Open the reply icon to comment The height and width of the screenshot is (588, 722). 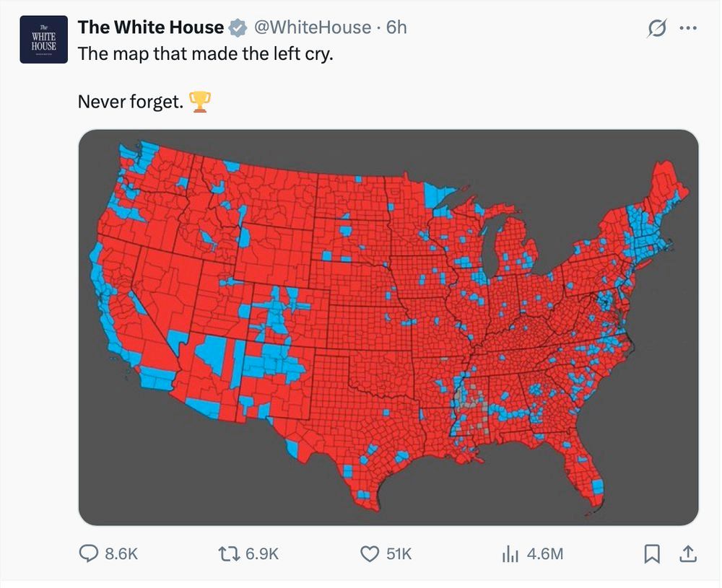[x=90, y=554]
